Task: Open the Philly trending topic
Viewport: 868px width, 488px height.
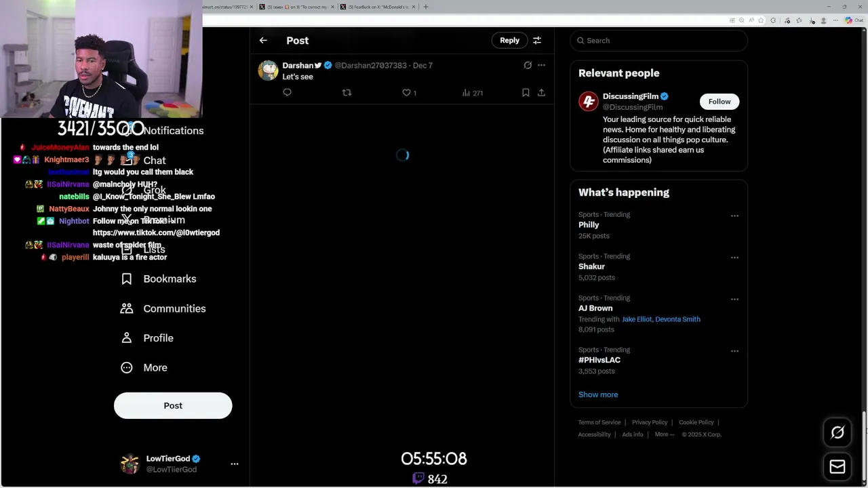Action: tap(589, 225)
